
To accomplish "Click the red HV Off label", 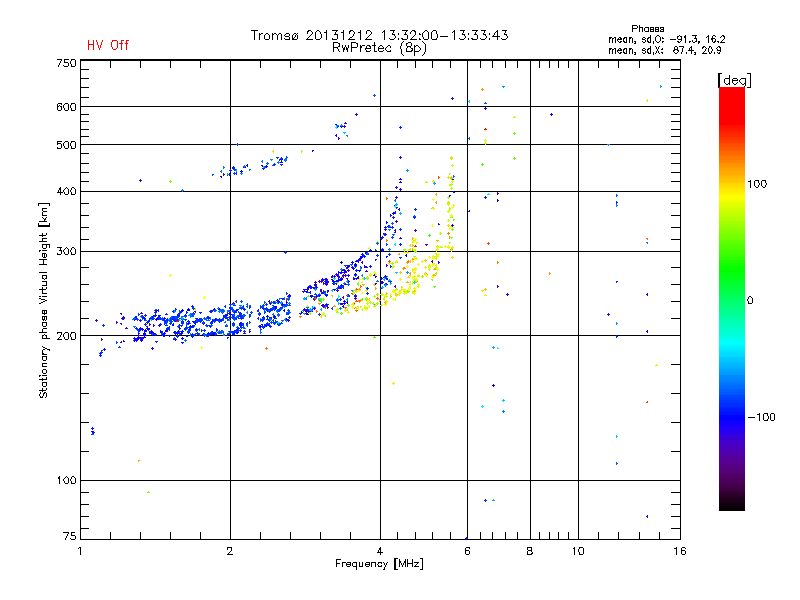I will click(108, 45).
